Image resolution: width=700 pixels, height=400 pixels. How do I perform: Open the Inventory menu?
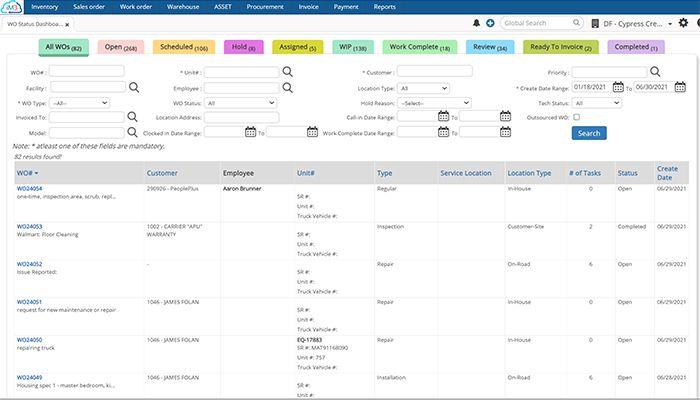point(45,7)
